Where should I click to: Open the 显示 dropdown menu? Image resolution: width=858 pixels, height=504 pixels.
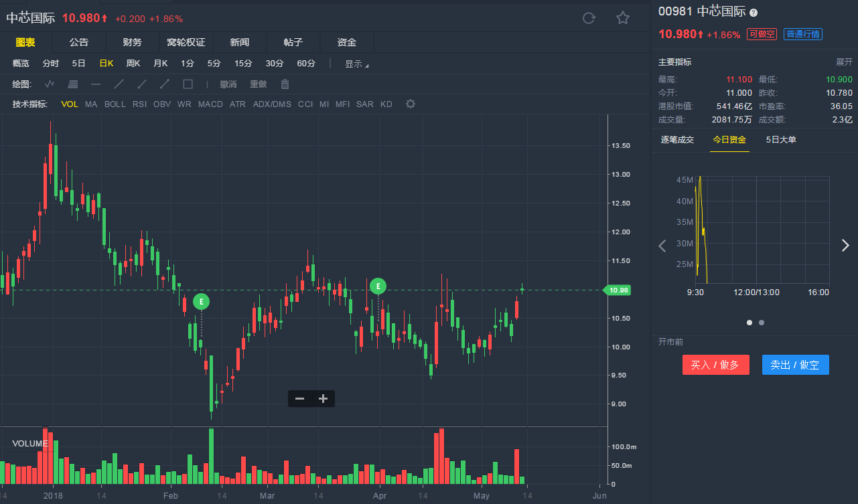(356, 64)
